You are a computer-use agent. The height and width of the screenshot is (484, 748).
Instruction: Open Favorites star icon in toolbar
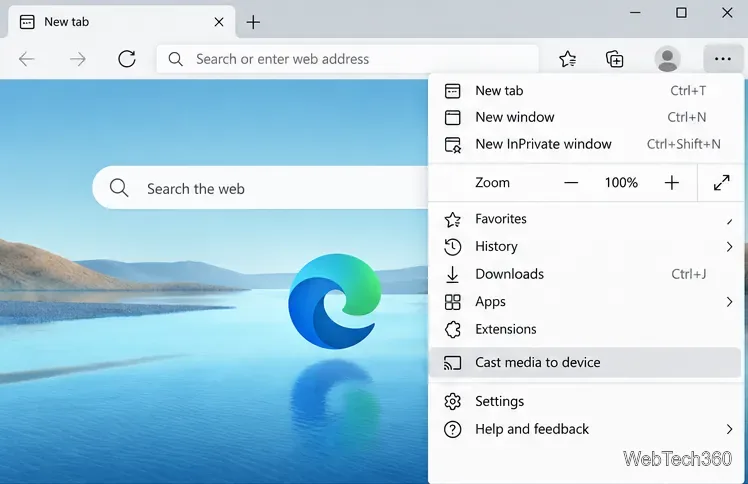coord(568,59)
